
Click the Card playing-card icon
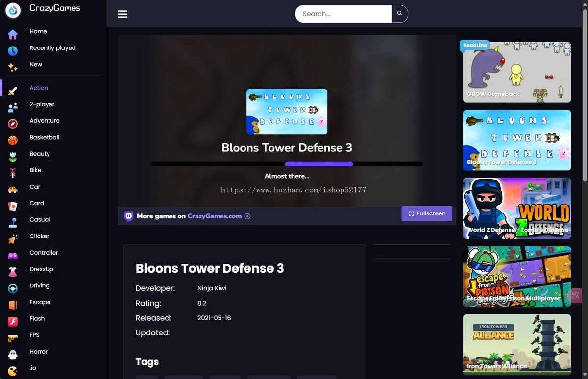(x=13, y=206)
